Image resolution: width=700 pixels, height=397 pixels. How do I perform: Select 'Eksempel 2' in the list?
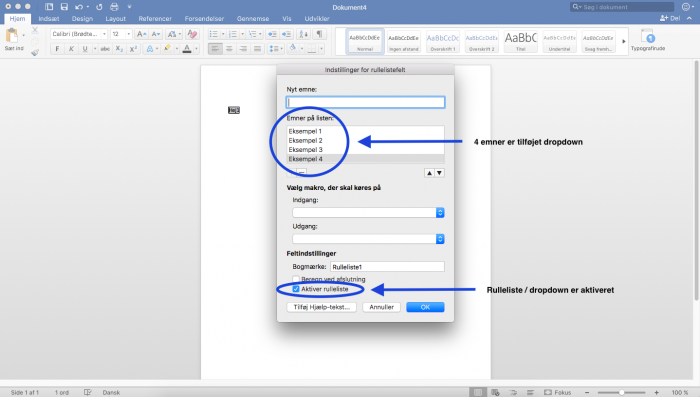[365, 140]
